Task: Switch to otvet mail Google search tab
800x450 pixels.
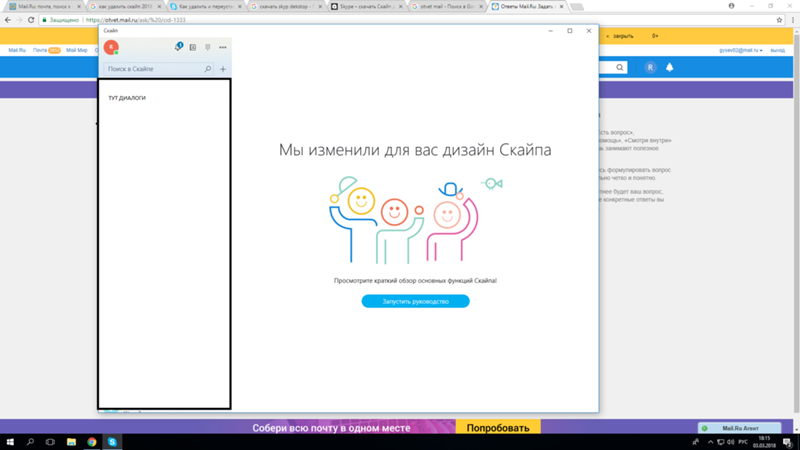Action: point(446,7)
